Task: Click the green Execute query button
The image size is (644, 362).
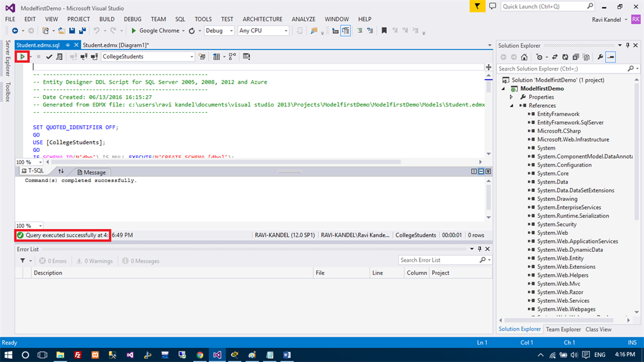Action: [22, 57]
